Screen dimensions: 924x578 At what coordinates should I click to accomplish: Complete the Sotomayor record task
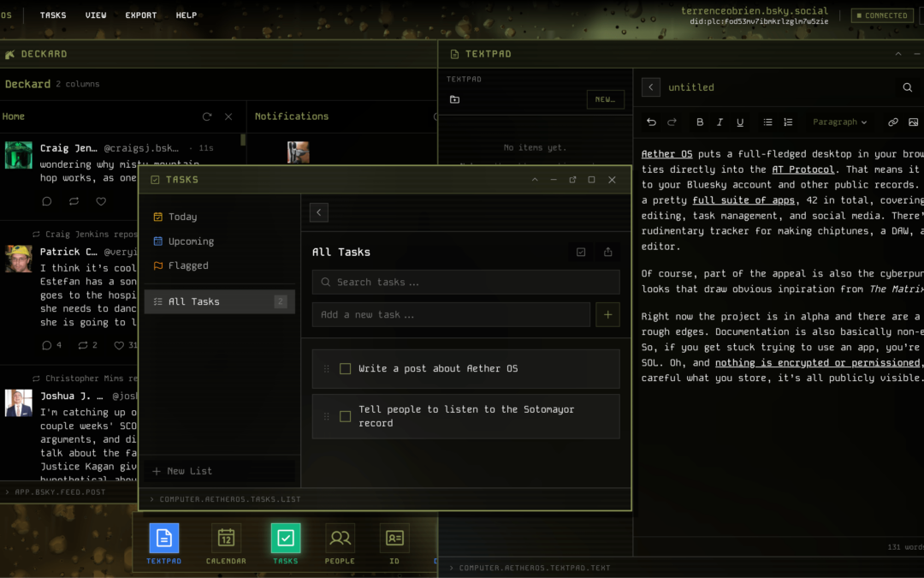(346, 416)
